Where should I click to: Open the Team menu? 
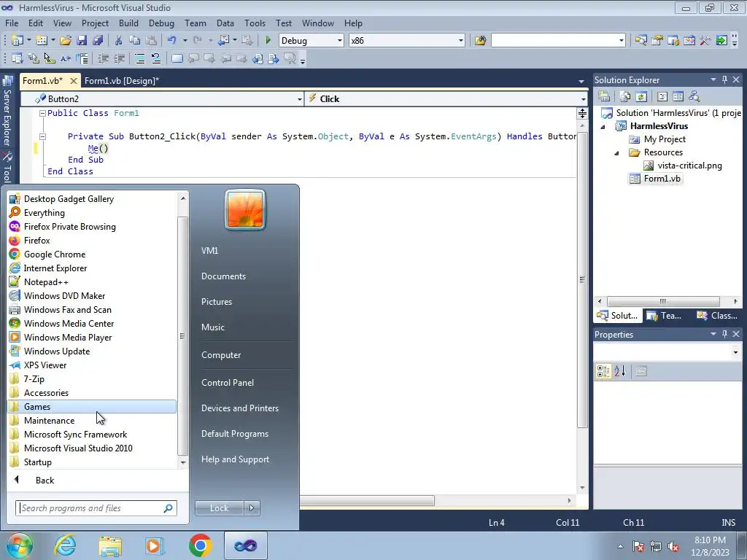coord(196,23)
